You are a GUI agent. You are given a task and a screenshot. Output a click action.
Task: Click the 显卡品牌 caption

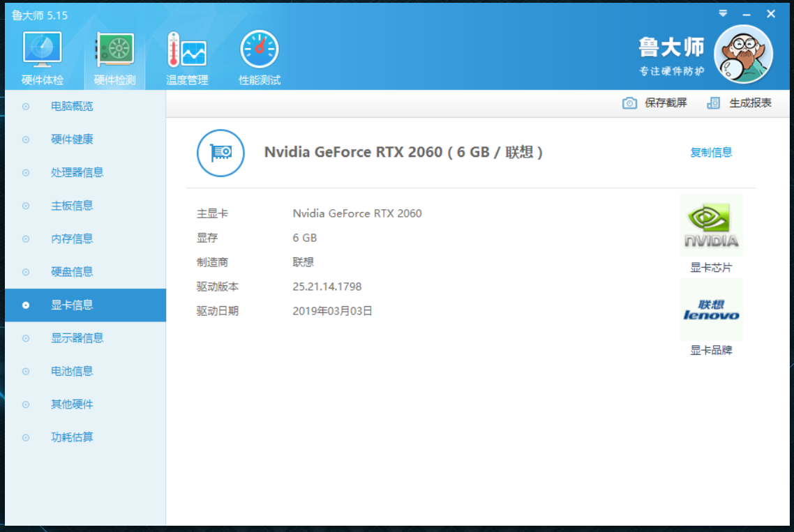pos(711,350)
